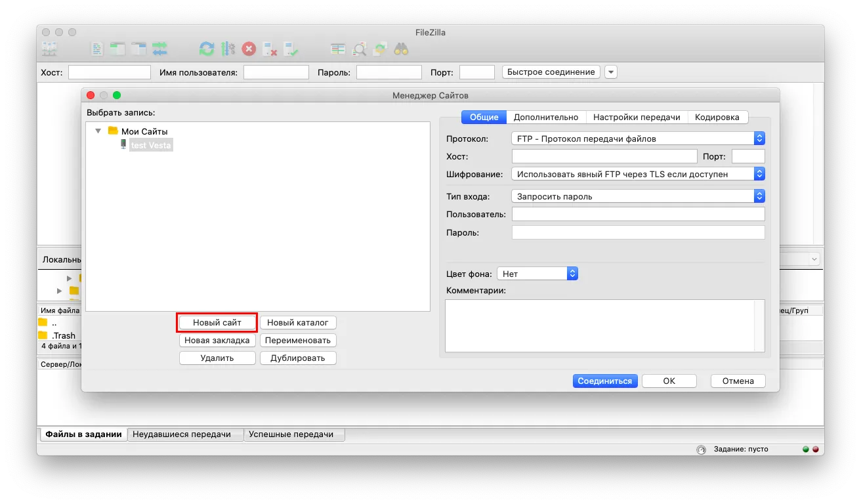Viewport: 861px width, 504px height.
Task: Click the reconnect to server icon
Action: pos(291,49)
